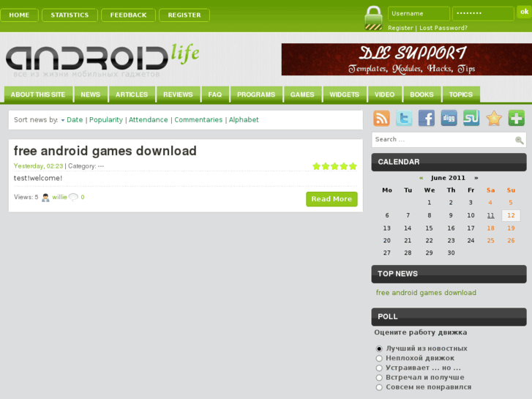Select poll option Неплохой движок
This screenshot has width=532, height=399.
pyautogui.click(x=379, y=358)
